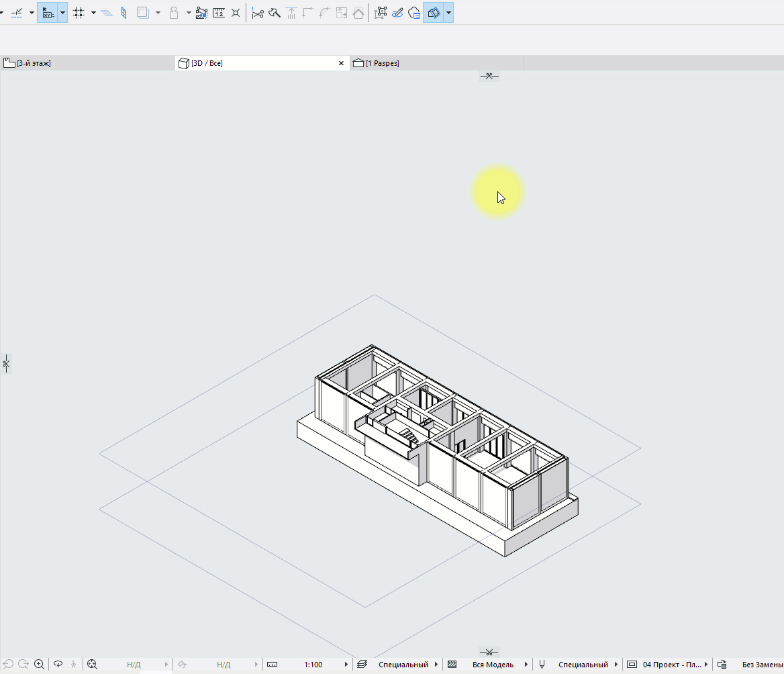Click the 1:100 scale value
Screen dimensions: 784x674
tap(313, 665)
